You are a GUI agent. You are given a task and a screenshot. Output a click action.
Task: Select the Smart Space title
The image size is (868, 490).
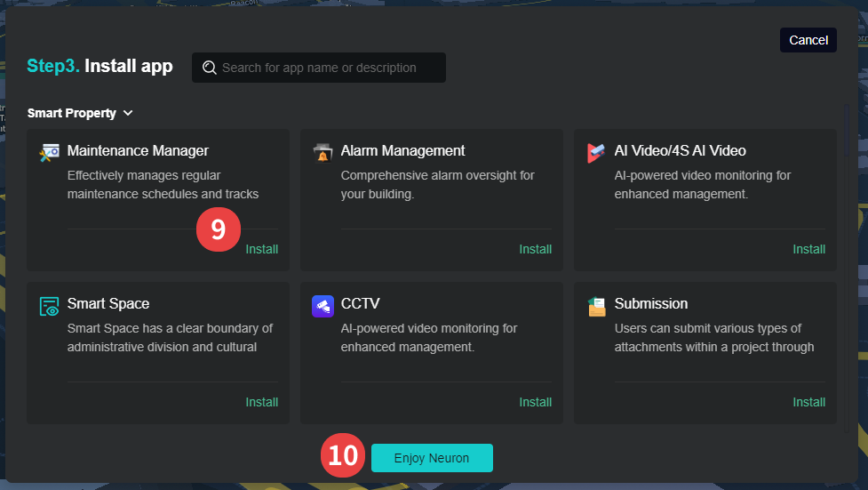(108, 304)
